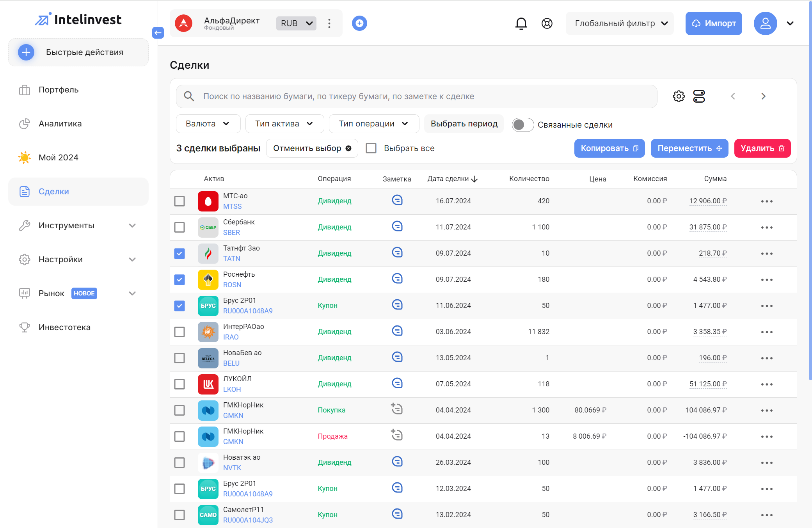Open the help lifebuoy icon
This screenshot has height=528, width=812.
(547, 23)
